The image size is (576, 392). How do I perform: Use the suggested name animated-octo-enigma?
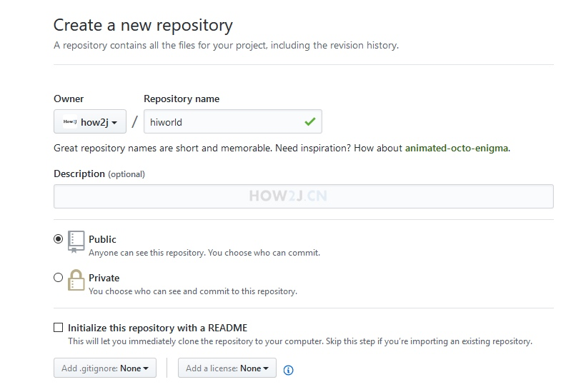457,148
